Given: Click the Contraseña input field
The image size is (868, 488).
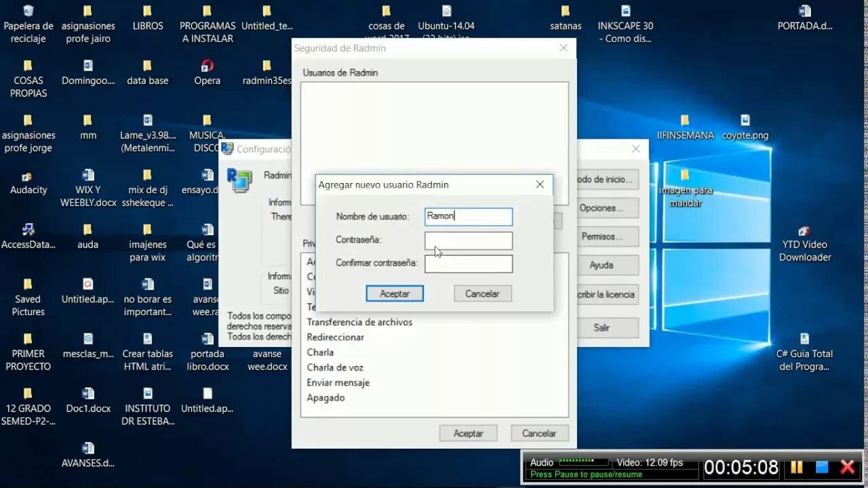Looking at the screenshot, I should click(x=469, y=241).
